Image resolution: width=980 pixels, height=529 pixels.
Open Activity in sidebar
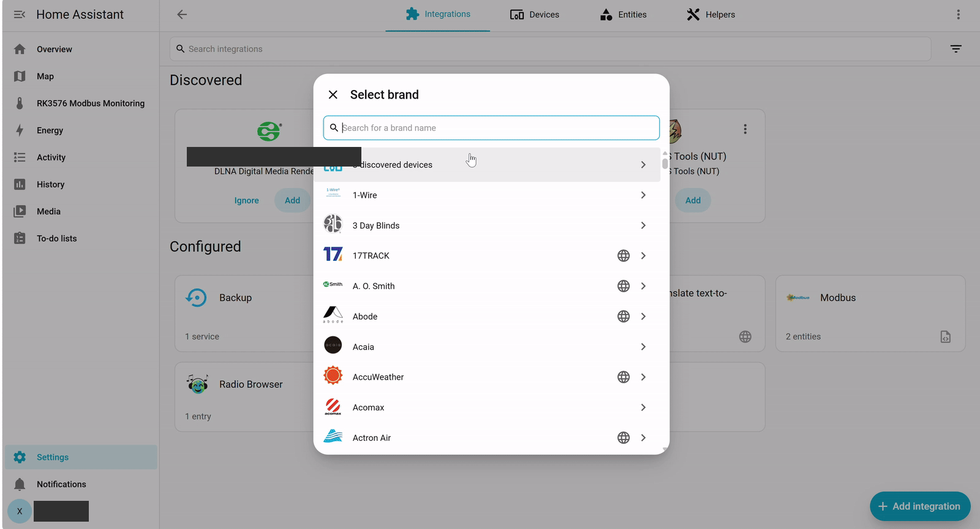point(81,157)
